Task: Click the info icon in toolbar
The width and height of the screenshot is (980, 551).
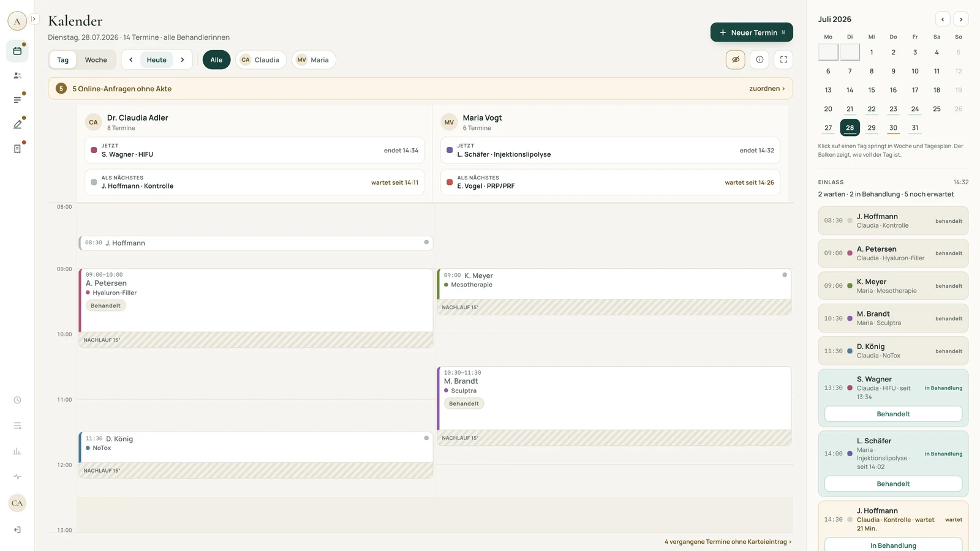Action: coord(759,59)
